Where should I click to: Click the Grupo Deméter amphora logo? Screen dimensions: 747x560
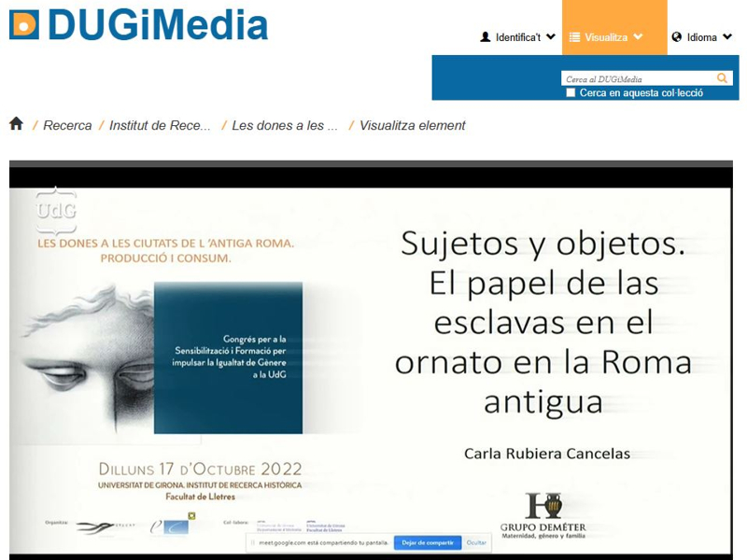tap(543, 507)
